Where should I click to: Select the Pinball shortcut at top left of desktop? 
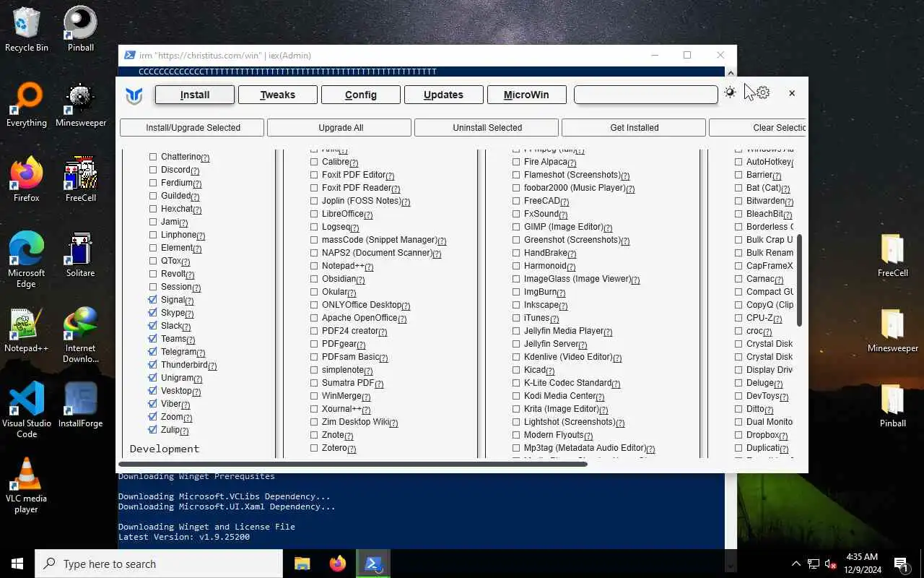(x=81, y=29)
